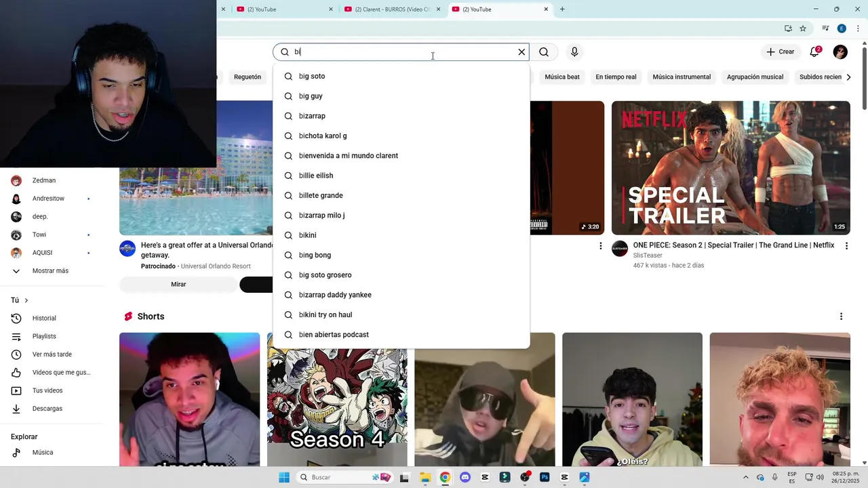
Task: Pick the 'bizarrap daddy yankee' suggestion
Action: tap(401, 295)
